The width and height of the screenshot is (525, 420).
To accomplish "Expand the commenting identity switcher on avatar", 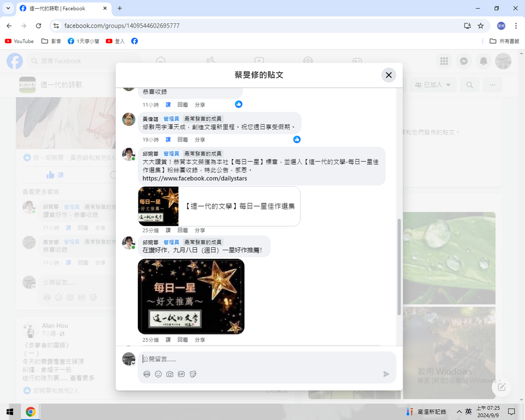I will (133, 363).
